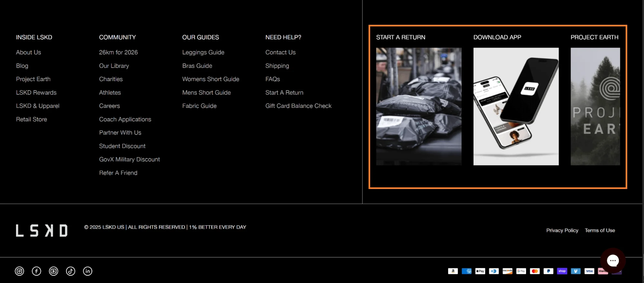Click the INSIDE LSKD column heading

click(34, 37)
